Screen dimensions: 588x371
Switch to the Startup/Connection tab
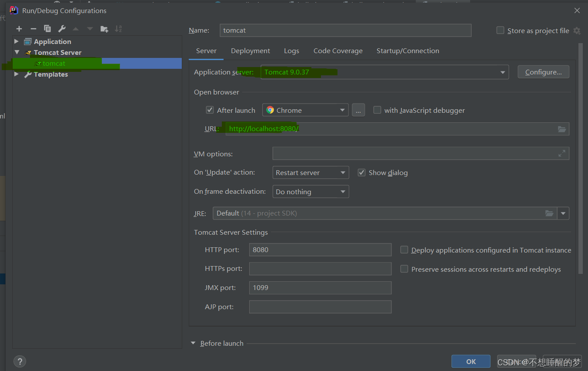click(x=408, y=51)
